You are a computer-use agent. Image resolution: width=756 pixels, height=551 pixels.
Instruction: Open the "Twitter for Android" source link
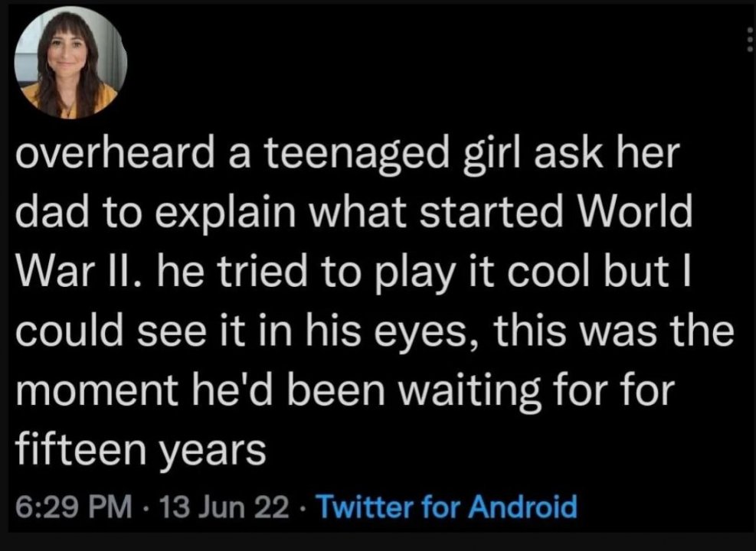(445, 506)
